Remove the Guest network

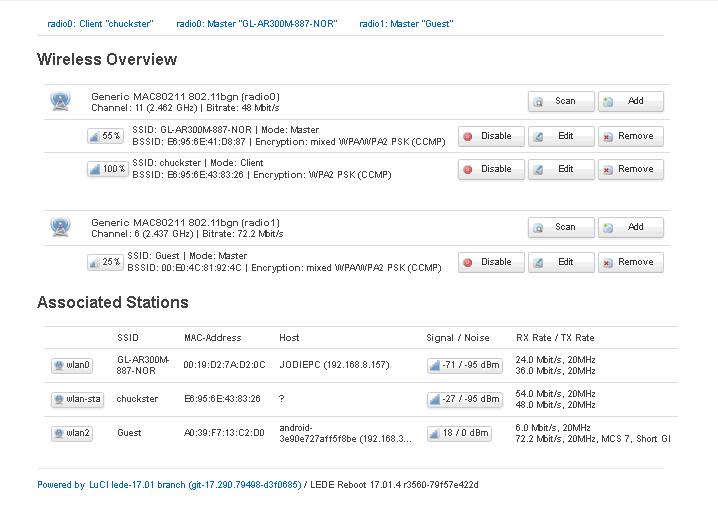tap(631, 262)
